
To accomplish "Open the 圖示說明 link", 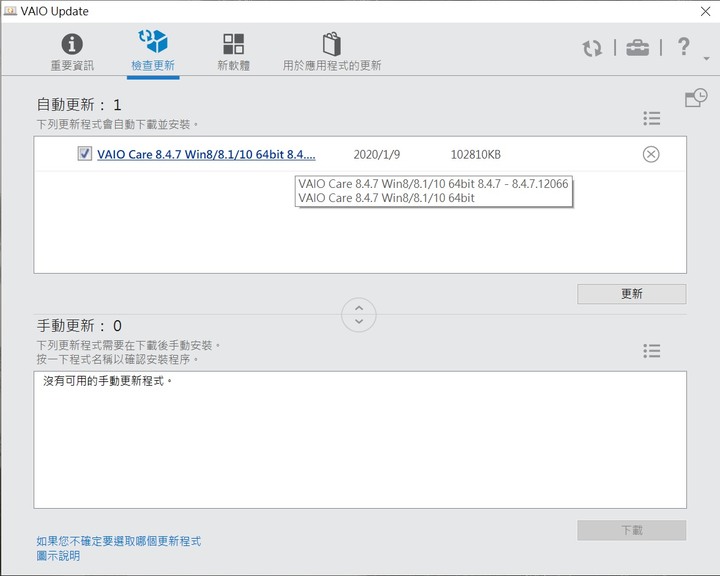I will tap(58, 556).
